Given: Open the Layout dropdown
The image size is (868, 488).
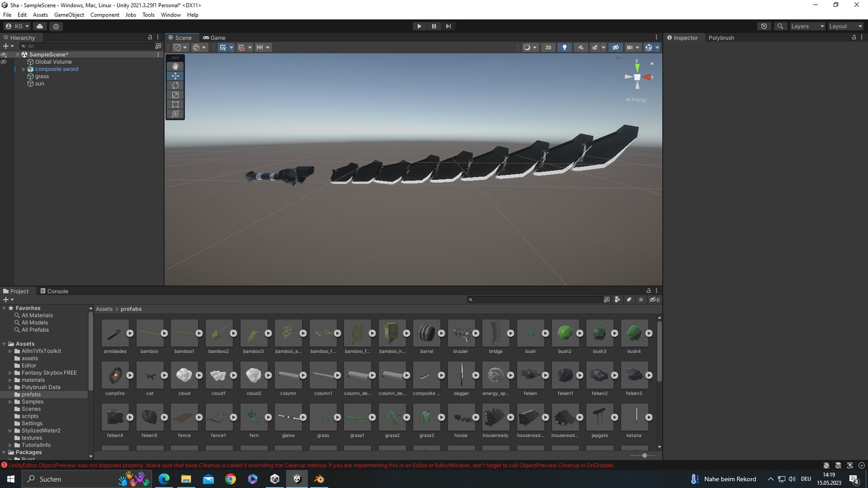Looking at the screenshot, I should coord(845,26).
